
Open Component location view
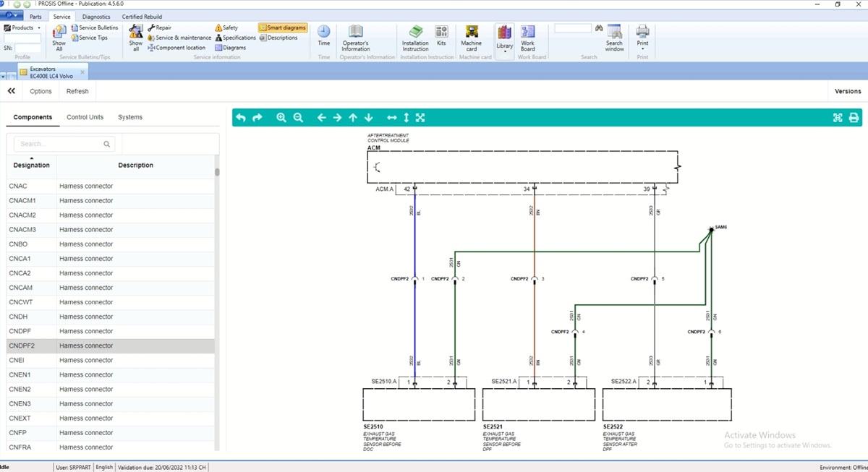click(176, 48)
